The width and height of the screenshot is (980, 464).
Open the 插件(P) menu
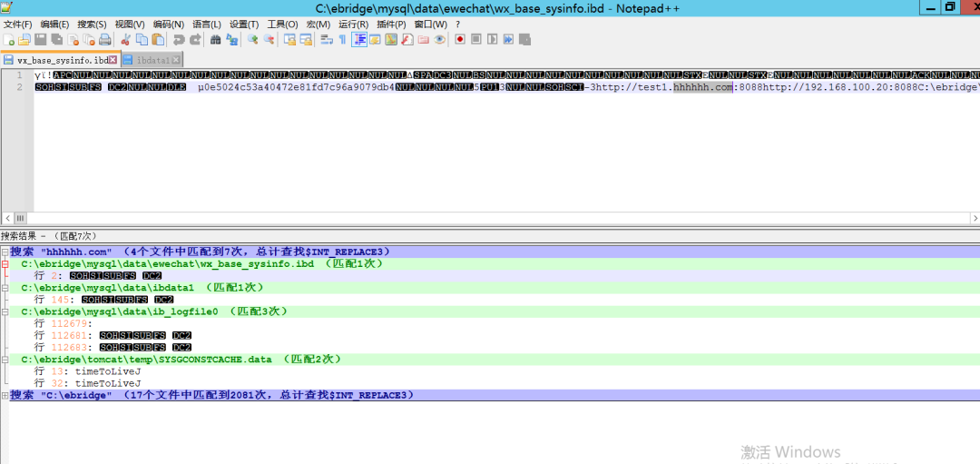(391, 25)
